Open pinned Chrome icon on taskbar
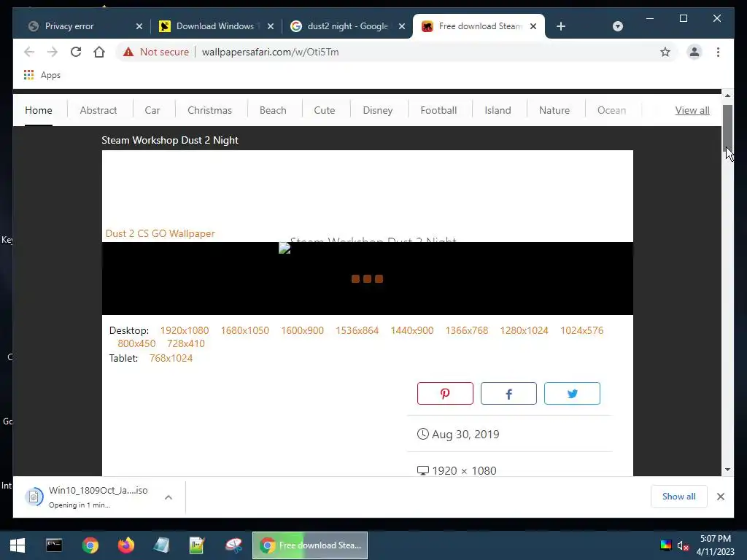747x560 pixels. [90, 545]
